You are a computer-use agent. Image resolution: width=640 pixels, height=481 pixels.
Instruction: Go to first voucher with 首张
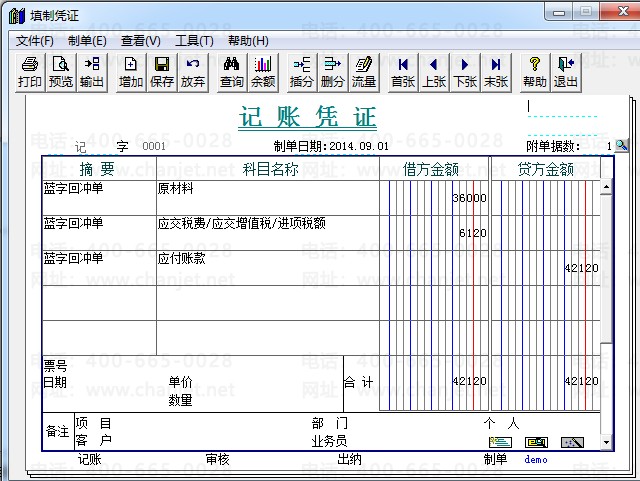403,72
